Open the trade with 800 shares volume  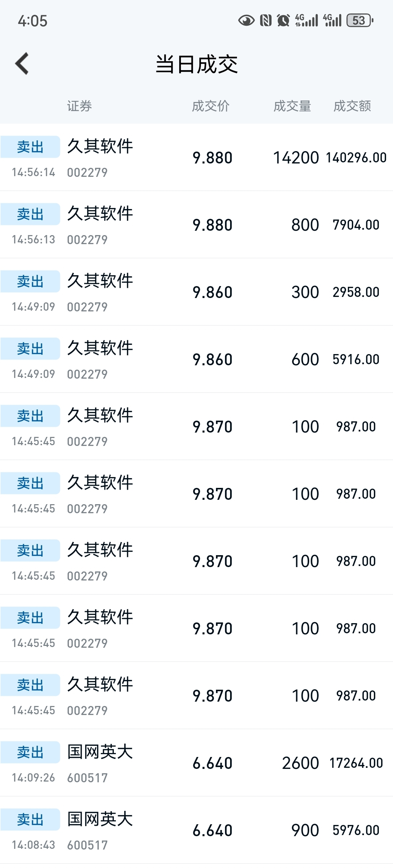(196, 225)
